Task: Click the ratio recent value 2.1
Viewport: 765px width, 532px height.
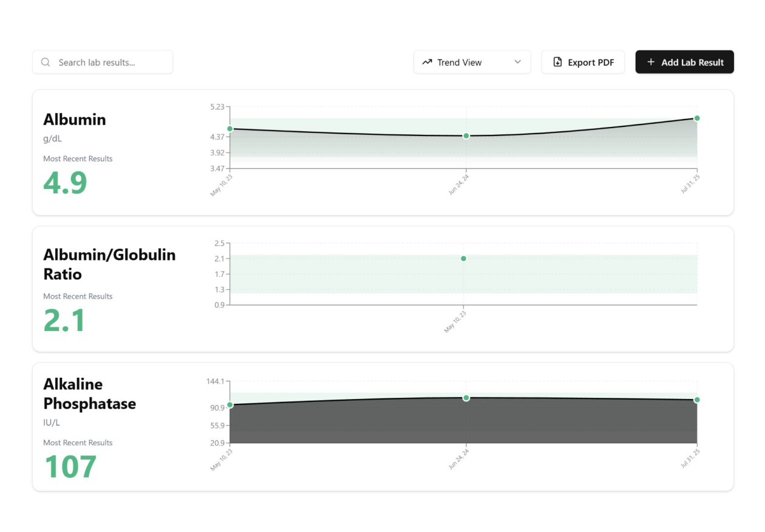Action: point(64,321)
